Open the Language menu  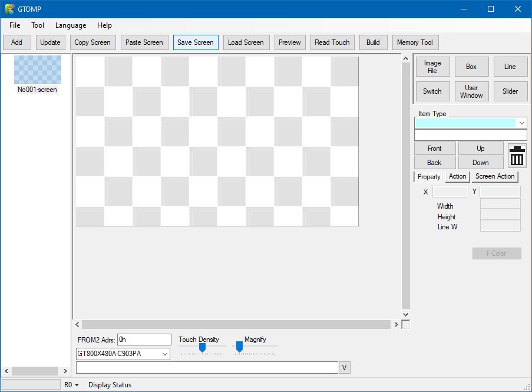pyautogui.click(x=71, y=25)
